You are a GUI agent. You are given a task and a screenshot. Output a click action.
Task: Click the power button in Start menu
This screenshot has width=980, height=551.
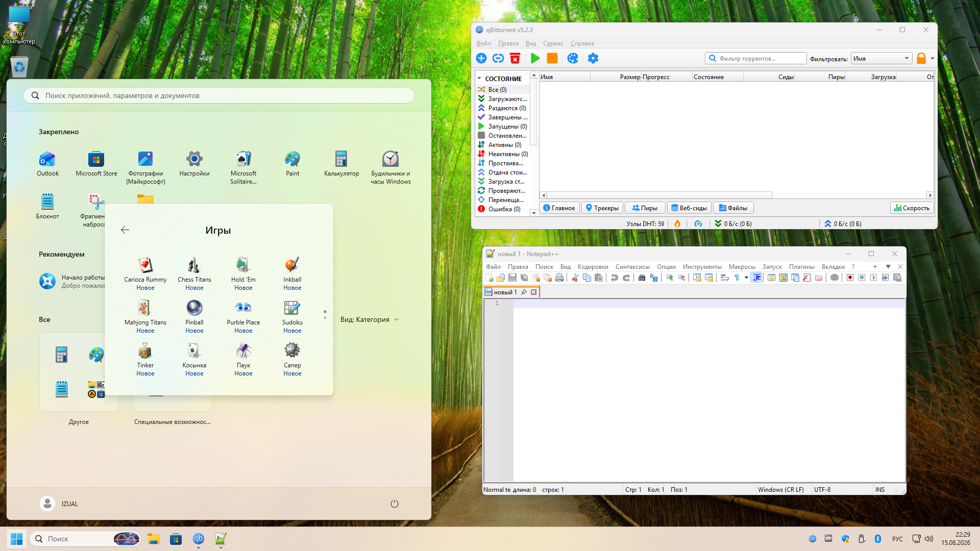click(395, 504)
